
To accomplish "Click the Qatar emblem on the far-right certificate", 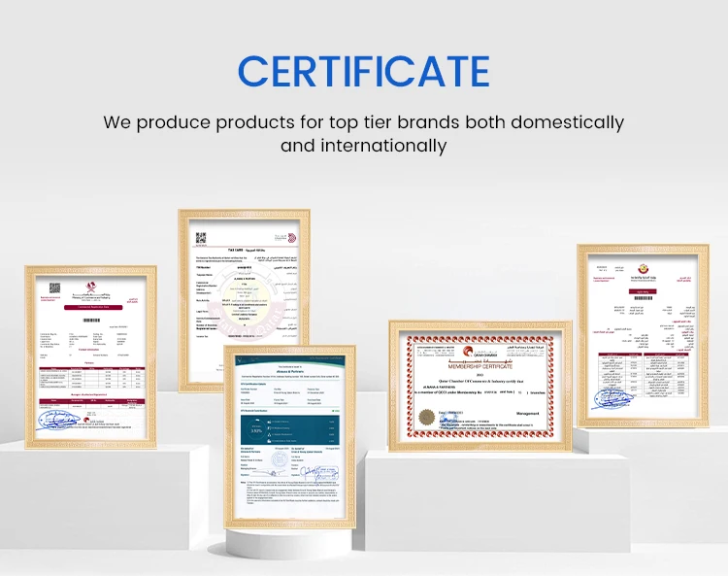I will (x=644, y=269).
